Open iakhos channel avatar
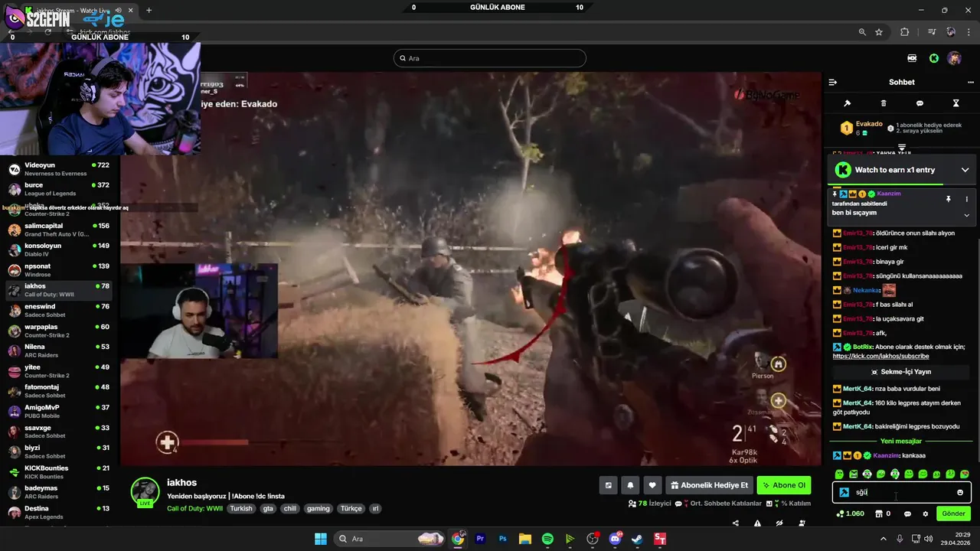 (x=145, y=492)
